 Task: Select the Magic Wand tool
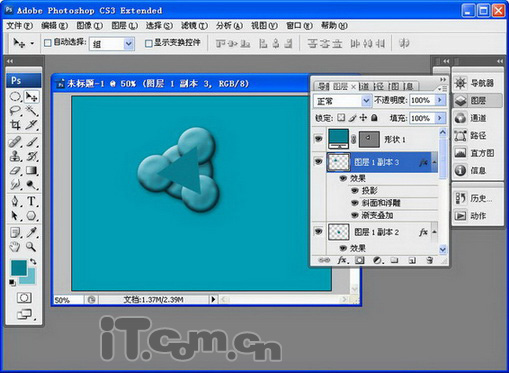32,110
